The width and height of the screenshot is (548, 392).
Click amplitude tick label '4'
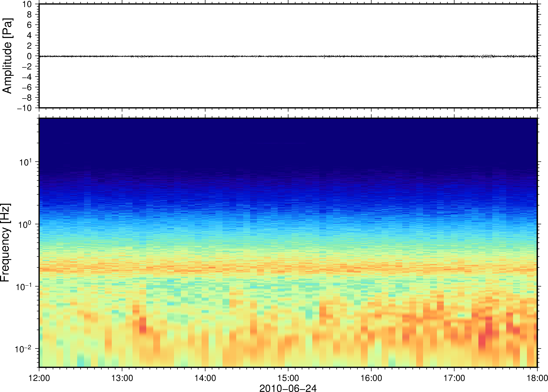30,35
